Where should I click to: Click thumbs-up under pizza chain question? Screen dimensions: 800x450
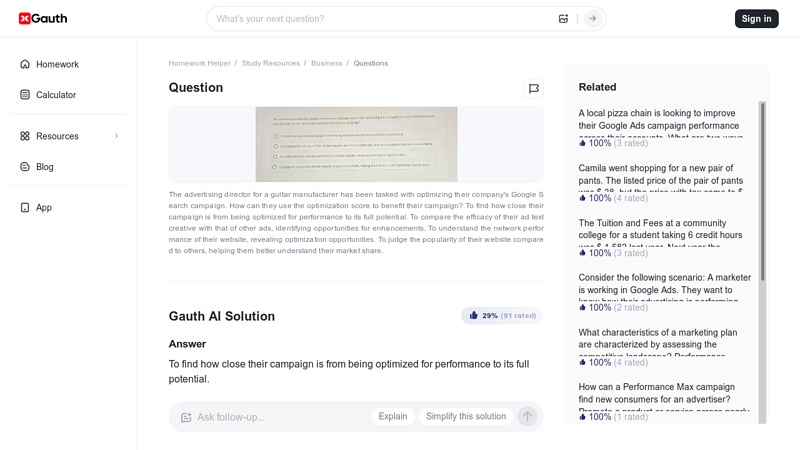[x=582, y=143]
